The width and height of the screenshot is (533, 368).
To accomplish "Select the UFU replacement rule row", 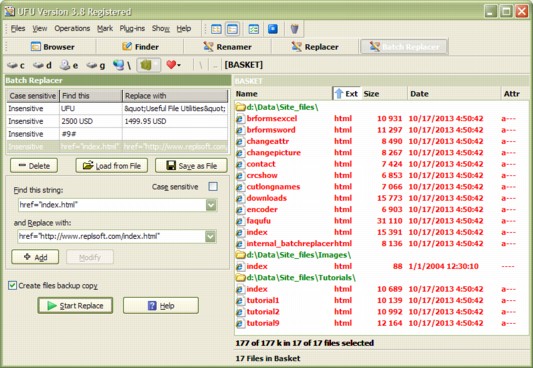I will (117, 109).
